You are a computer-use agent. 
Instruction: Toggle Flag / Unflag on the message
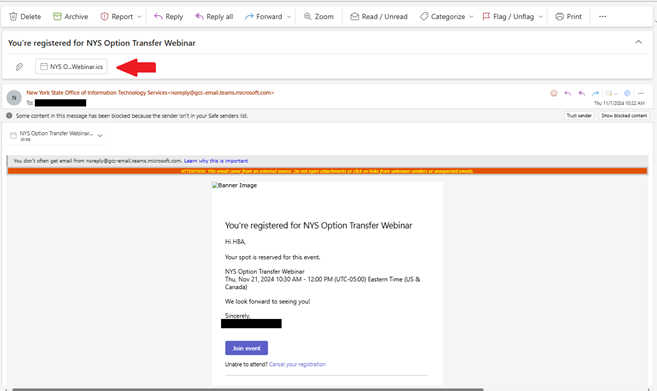click(x=508, y=17)
